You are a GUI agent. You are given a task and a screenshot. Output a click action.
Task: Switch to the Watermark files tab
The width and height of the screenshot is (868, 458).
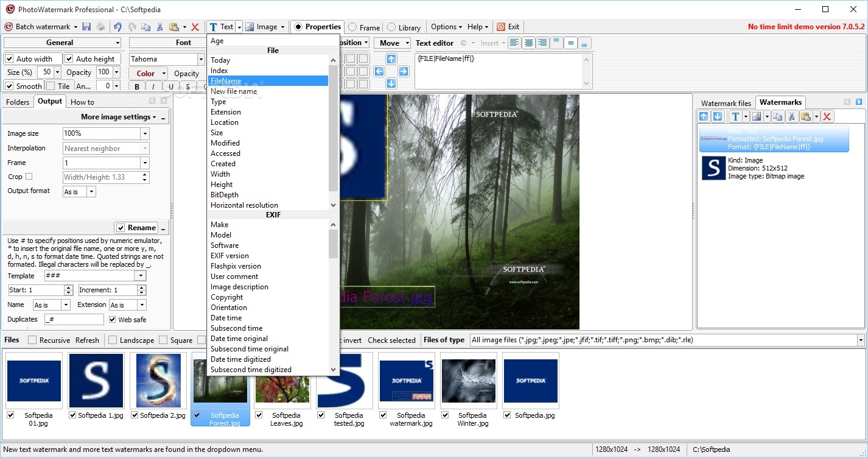coord(726,103)
